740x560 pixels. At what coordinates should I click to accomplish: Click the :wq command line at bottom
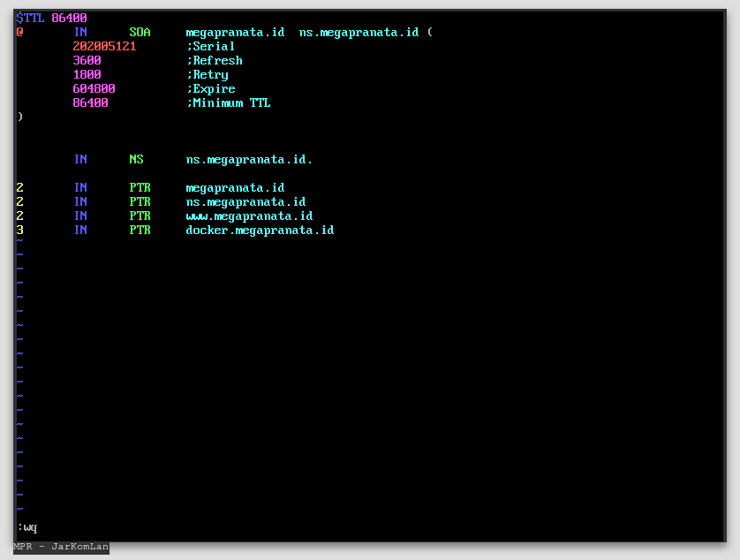26,527
